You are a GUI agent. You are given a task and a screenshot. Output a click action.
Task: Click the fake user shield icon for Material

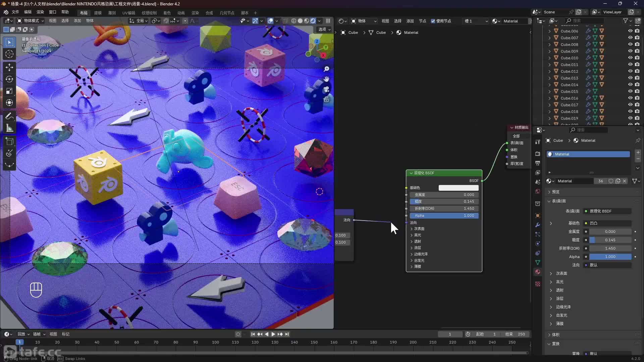[611, 181]
